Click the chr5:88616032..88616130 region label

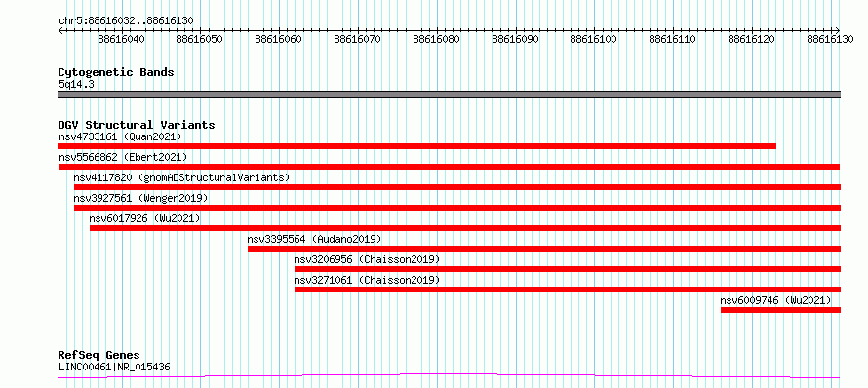(126, 20)
